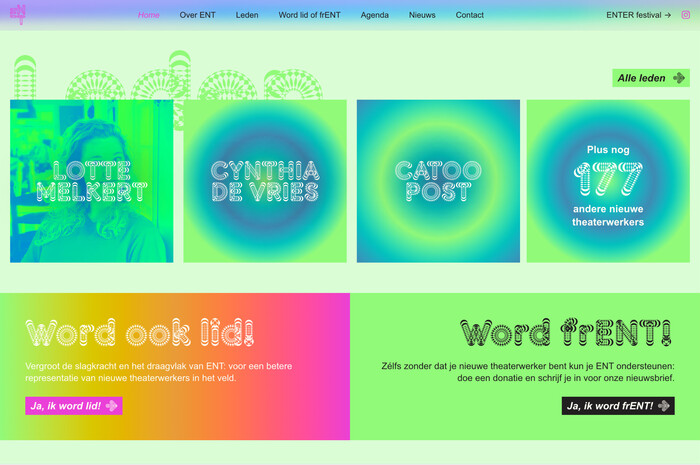
Task: Click the Word frENT! heading
Action: click(x=567, y=333)
